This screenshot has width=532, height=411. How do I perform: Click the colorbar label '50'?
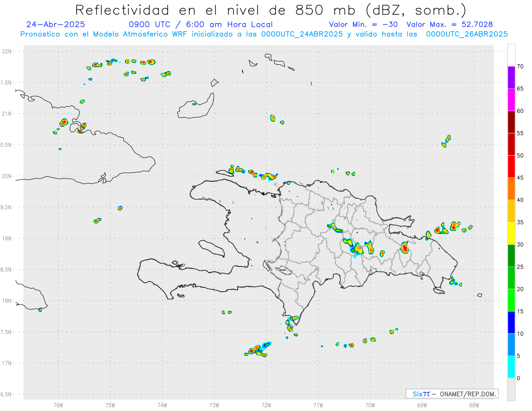(x=520, y=156)
